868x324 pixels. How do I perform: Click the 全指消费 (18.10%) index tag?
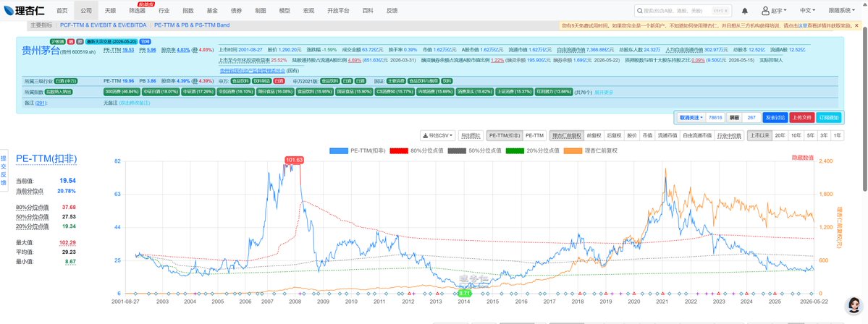coord(236,93)
